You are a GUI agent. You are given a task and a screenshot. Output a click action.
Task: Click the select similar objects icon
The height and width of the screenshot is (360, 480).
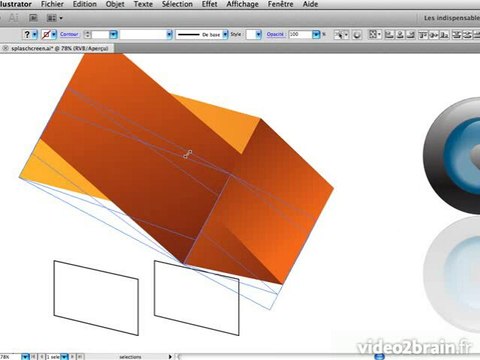[x=341, y=35]
